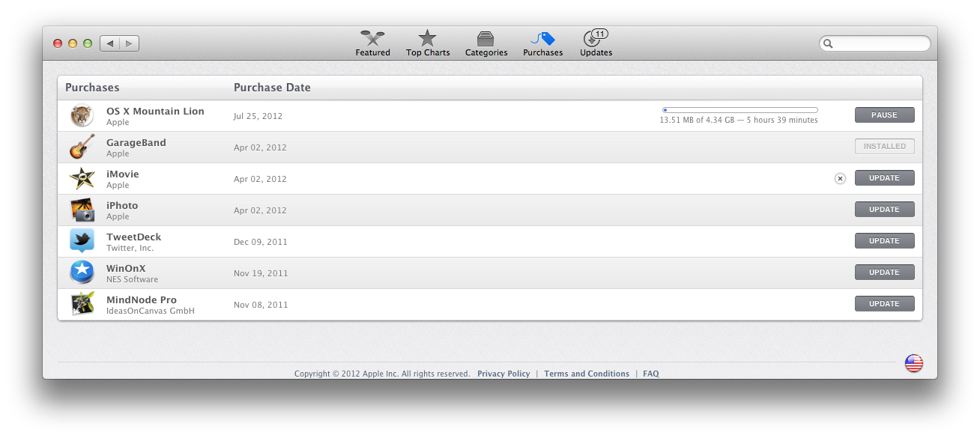
Task: Click the TweetDeck bird icon
Action: (x=82, y=242)
